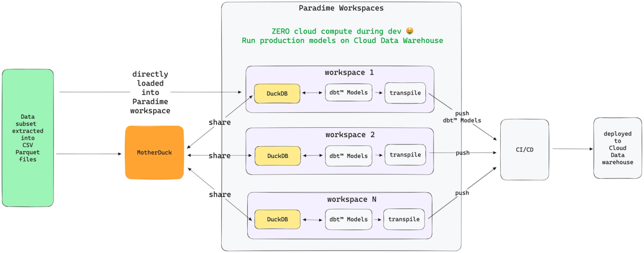Screen dimensions: 644x253
Task: Click the money-mouth emoji after 'during dev'
Action: [x=410, y=31]
